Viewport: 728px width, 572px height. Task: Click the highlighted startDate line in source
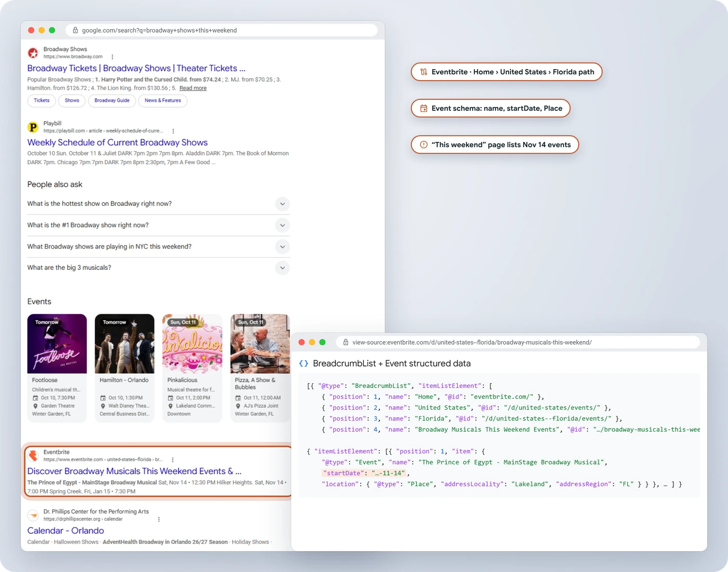(x=364, y=473)
